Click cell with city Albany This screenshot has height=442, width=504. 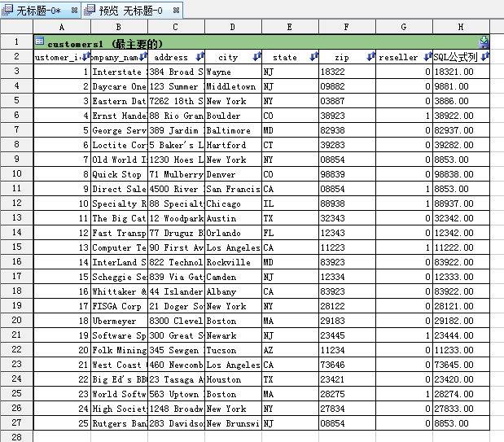(x=233, y=291)
